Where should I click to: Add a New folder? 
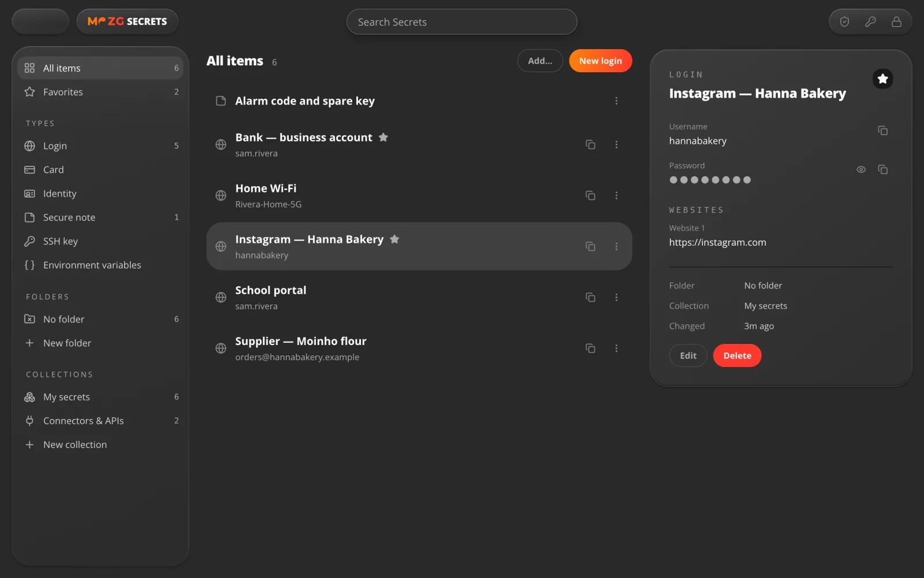click(x=100, y=343)
